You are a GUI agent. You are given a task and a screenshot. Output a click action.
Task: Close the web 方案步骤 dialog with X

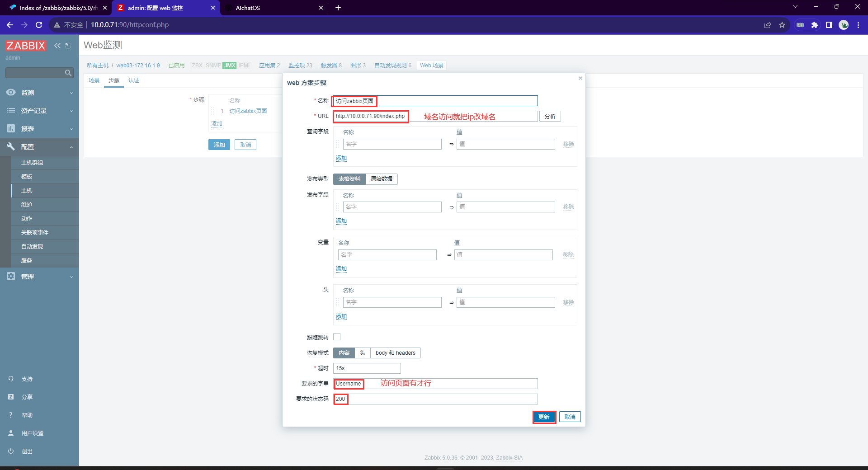[580, 78]
